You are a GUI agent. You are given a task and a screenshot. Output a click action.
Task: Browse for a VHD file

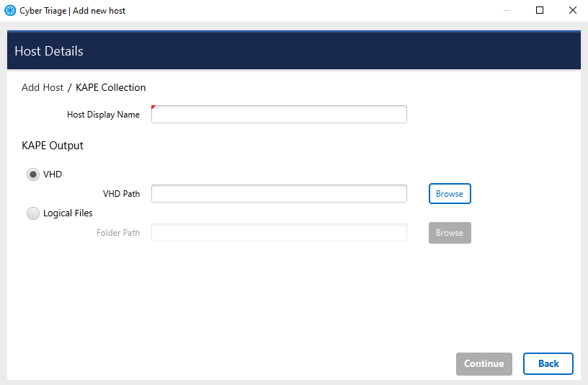coord(450,194)
